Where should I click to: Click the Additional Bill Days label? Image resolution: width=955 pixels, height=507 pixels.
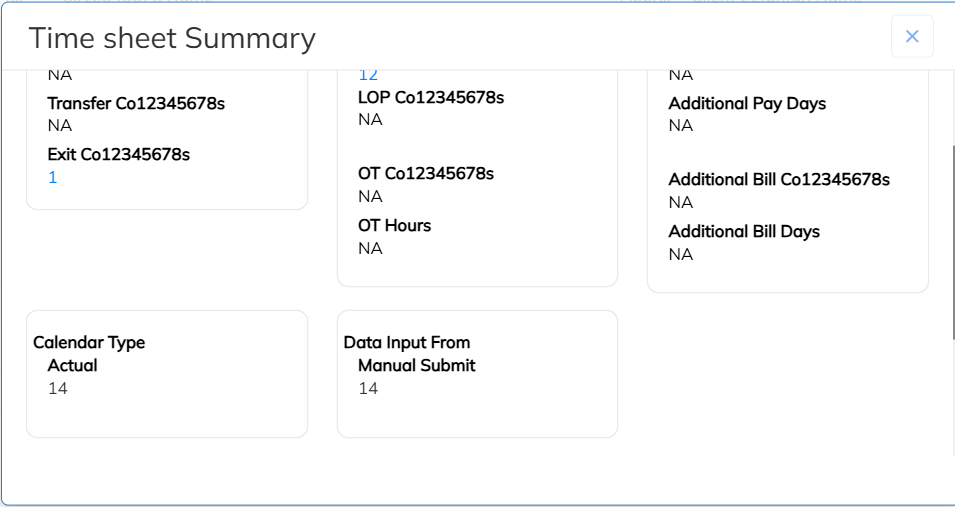(x=744, y=231)
